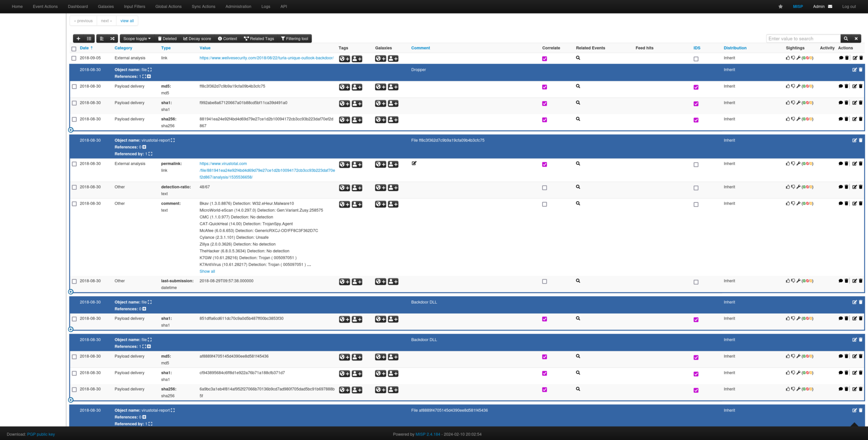Open the Event Actions menu
The image size is (868, 440).
click(x=45, y=7)
